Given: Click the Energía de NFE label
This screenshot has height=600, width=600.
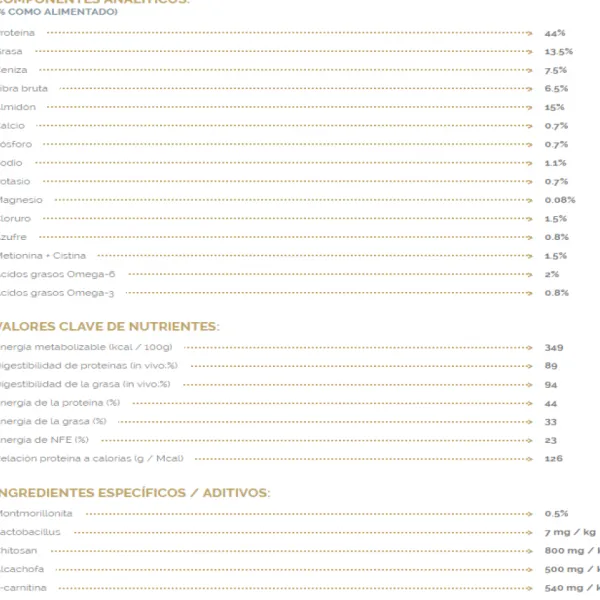Looking at the screenshot, I should pos(44,440).
